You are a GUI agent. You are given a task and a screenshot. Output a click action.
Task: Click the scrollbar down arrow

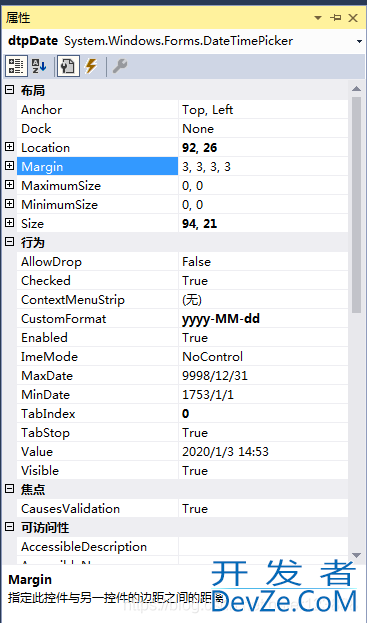pyautogui.click(x=356, y=555)
